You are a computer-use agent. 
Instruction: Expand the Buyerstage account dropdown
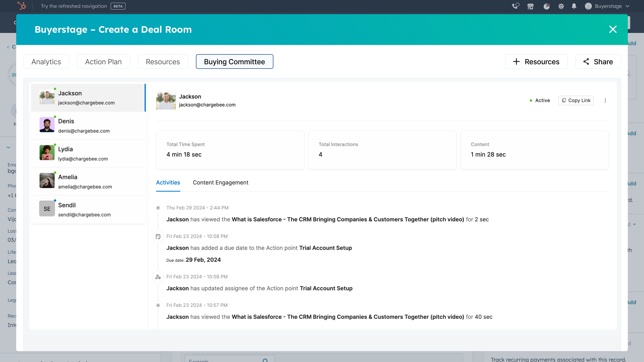[x=628, y=6]
